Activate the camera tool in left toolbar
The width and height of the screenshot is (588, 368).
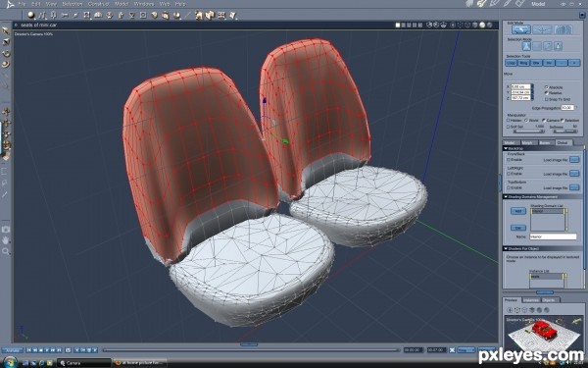point(6,229)
